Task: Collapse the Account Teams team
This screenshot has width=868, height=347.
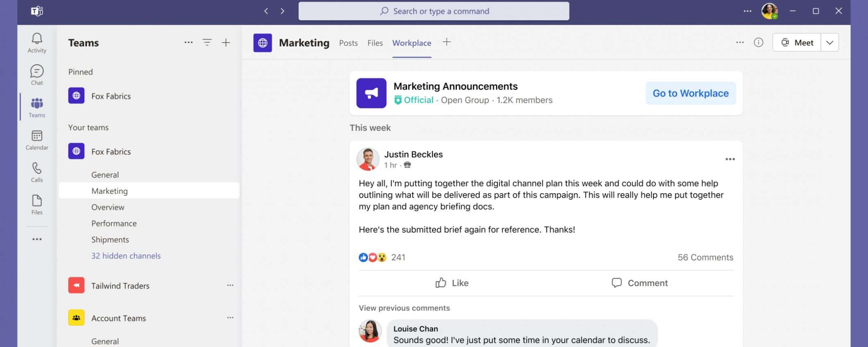Action: click(119, 318)
